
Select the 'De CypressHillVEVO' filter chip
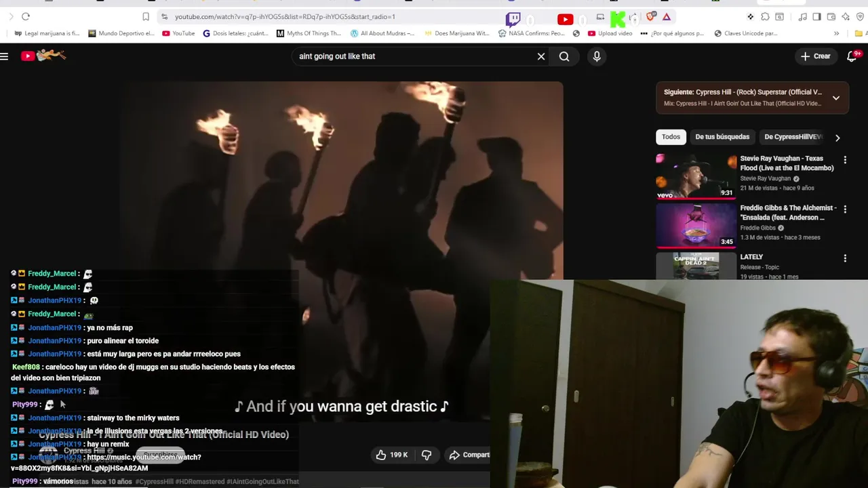point(793,137)
